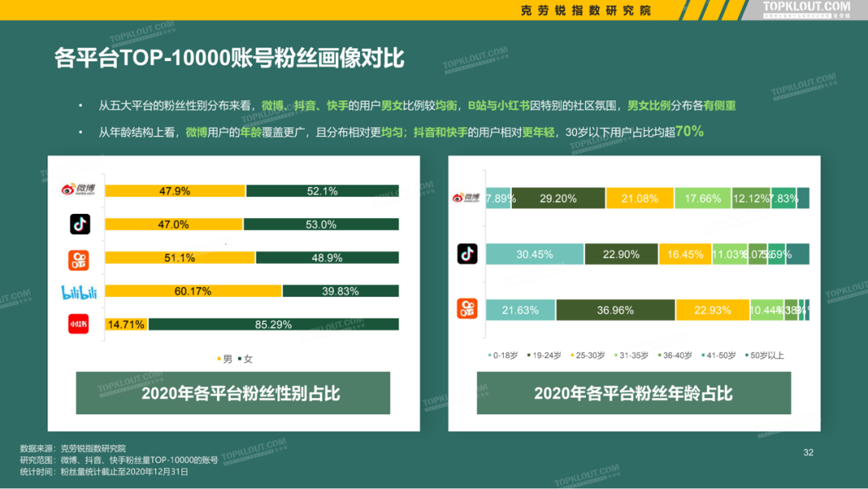Screen dimensions: 868x489
Task: Click the Weibo 7.89% age segment
Action: pyautogui.click(x=498, y=199)
